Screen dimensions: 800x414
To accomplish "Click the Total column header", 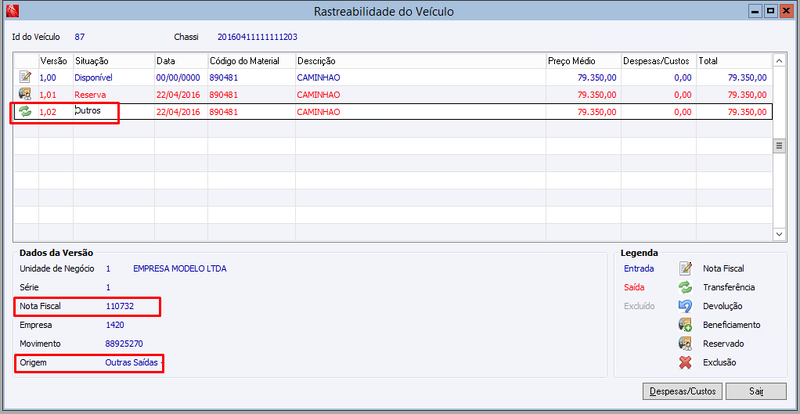I will (734, 61).
